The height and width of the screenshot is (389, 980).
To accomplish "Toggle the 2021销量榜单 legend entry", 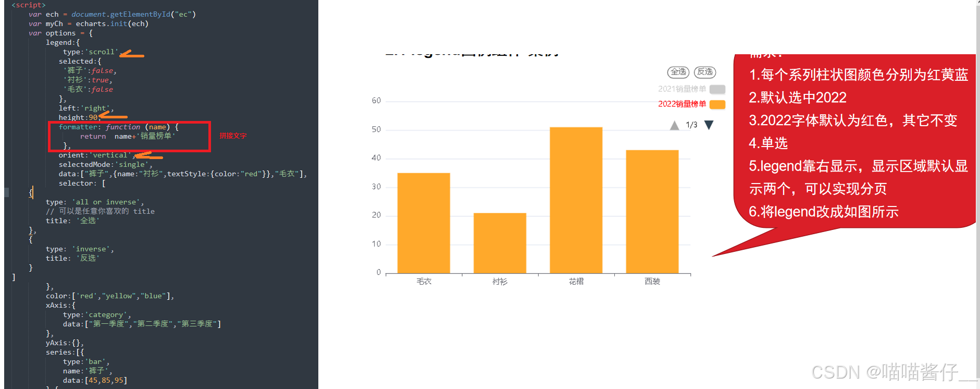I will 691,89.
